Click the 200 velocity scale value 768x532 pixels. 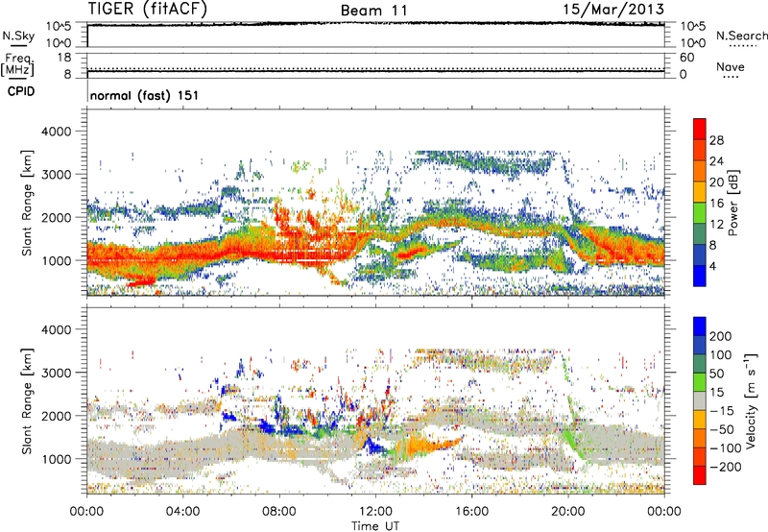721,336
